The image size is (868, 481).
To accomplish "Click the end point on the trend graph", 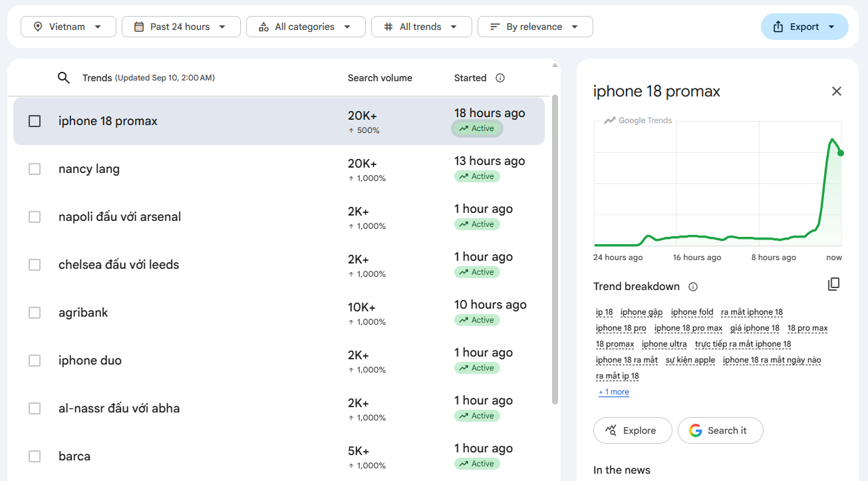I will [841, 153].
